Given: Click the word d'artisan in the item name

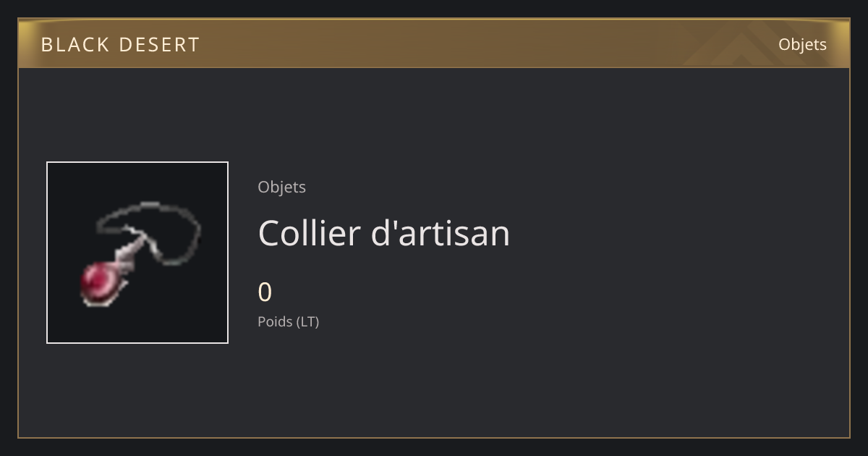Looking at the screenshot, I should (x=441, y=233).
